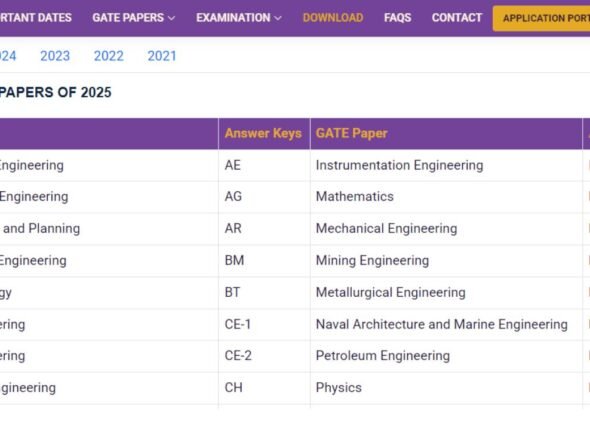Expand the EXAMINATION menu
This screenshot has height=430, width=590.
click(239, 18)
